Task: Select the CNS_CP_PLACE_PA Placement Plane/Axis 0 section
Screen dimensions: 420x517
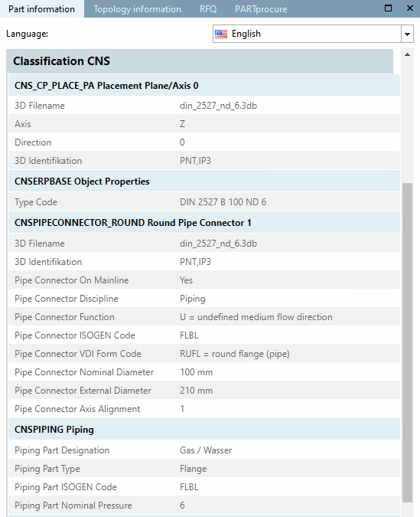Action: coord(204,86)
